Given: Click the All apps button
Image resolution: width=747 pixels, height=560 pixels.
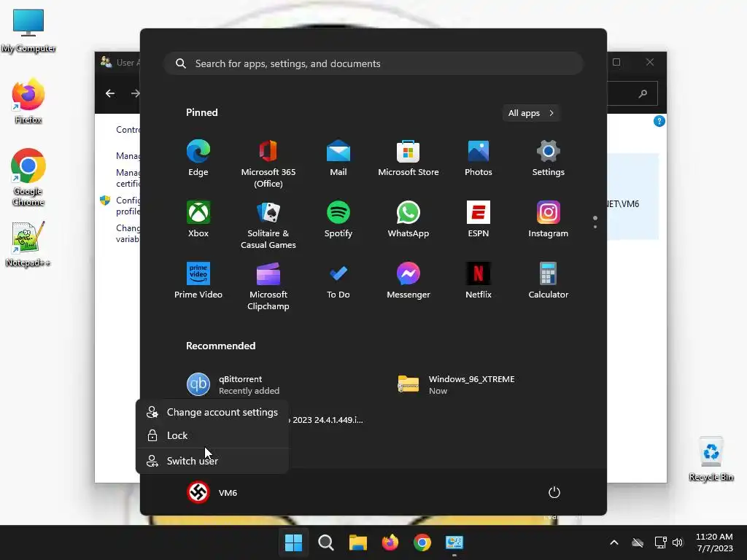Looking at the screenshot, I should [531, 113].
